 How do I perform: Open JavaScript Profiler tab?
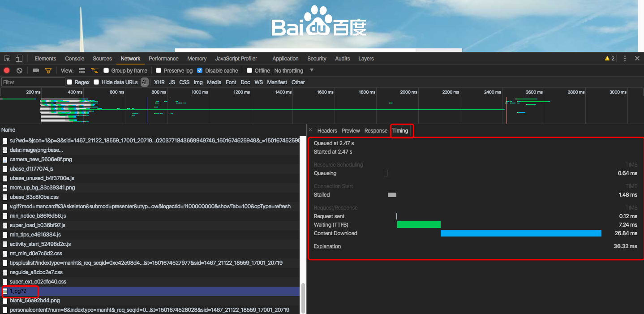[236, 59]
